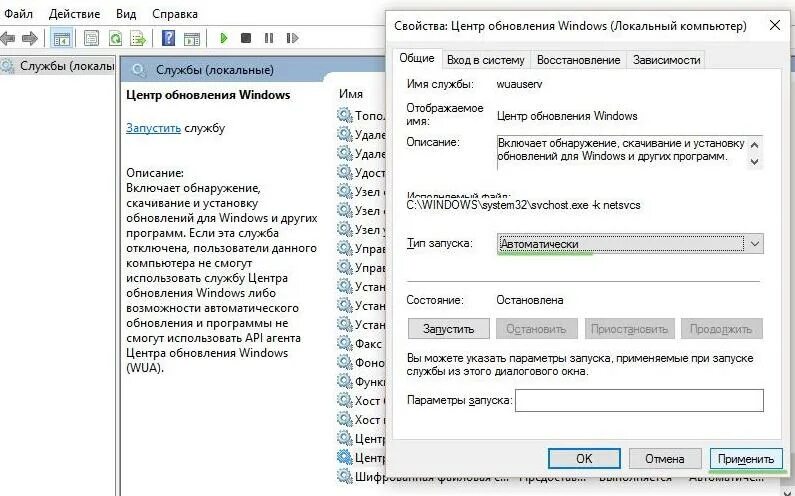The width and height of the screenshot is (795, 496).
Task: Click the Службы (локальные) header label
Action: coord(214,70)
